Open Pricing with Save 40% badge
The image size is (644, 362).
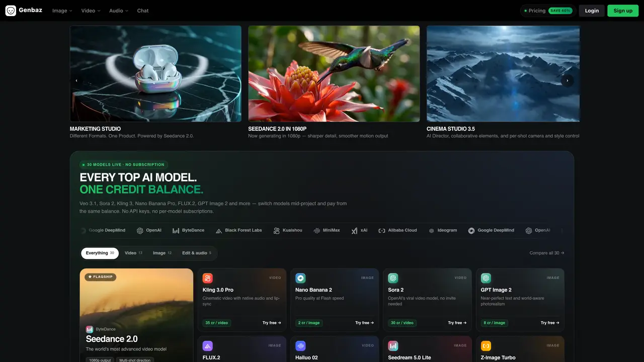tap(548, 11)
